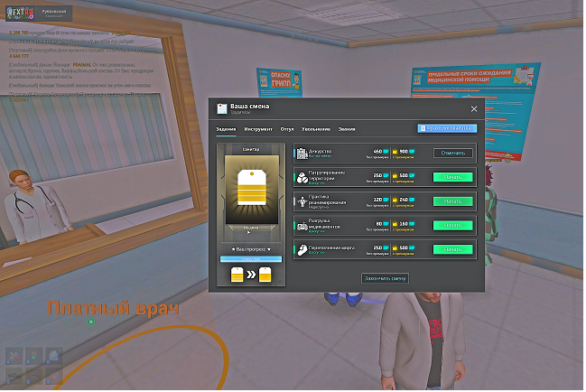Switch to the Инструмент tab
This screenshot has width=586, height=392.
(259, 130)
